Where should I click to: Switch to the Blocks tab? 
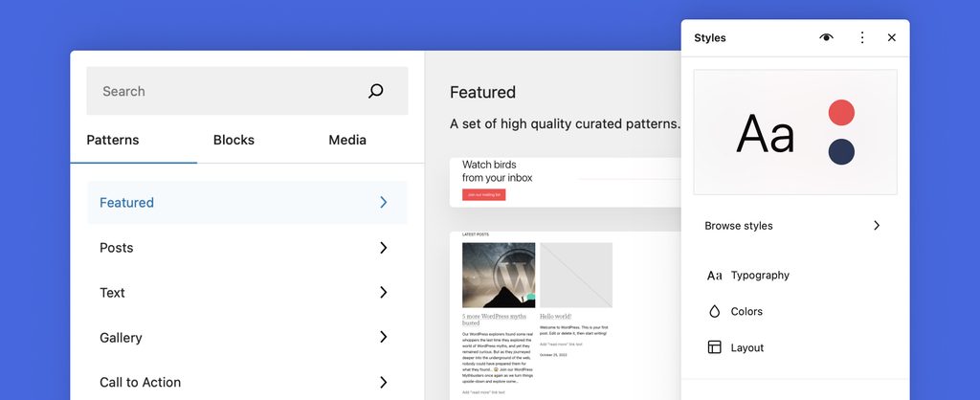(x=234, y=140)
